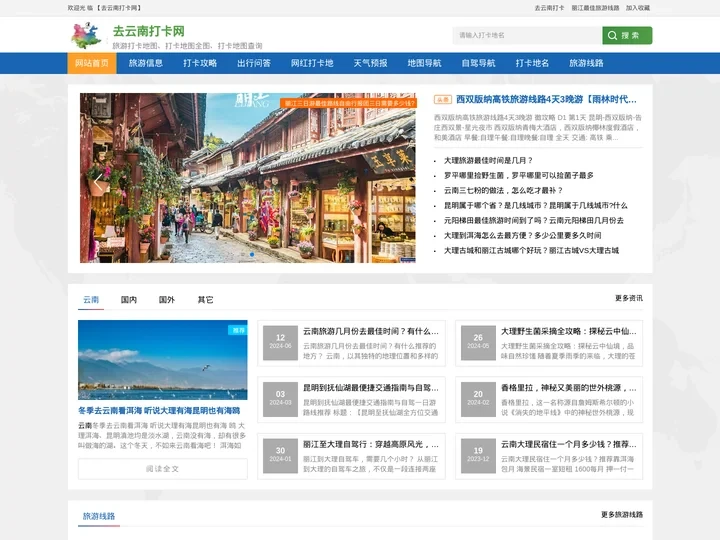Click the 去云南打卡网 site logo
Screen dimensions: 720x540
click(x=86, y=36)
